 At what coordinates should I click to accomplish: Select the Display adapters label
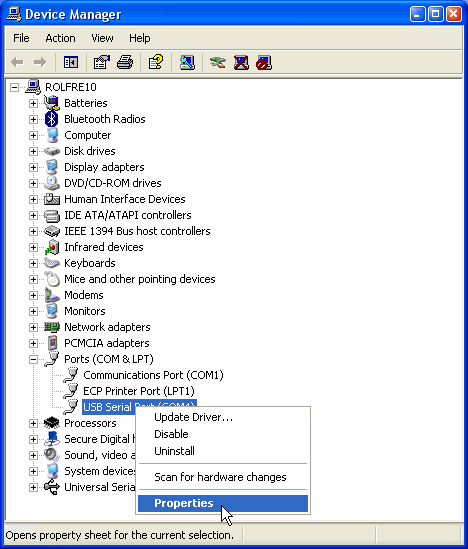tap(104, 167)
